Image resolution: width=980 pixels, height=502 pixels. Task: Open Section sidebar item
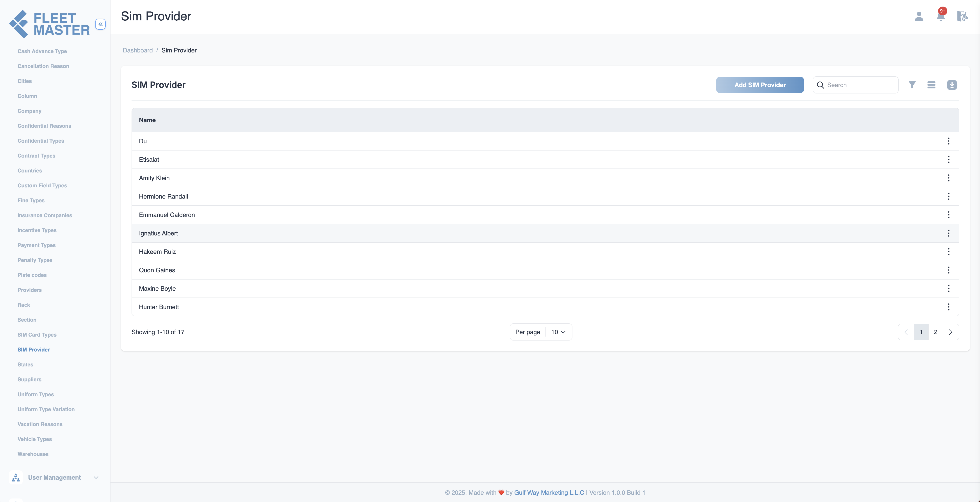pos(27,320)
